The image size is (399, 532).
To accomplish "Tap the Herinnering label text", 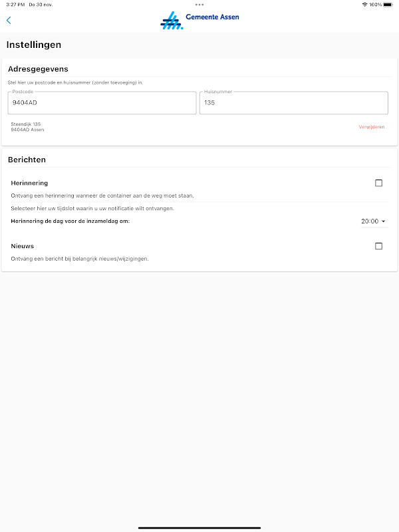I will point(29,183).
